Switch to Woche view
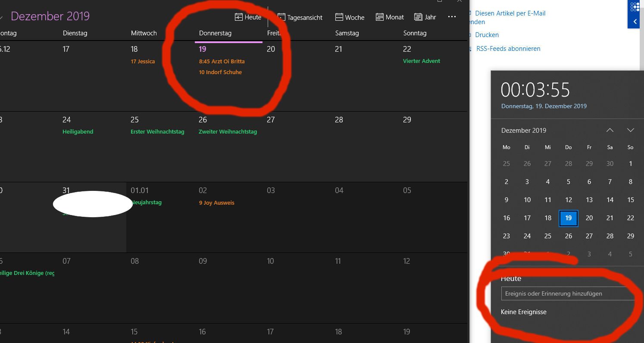644x343 pixels. (350, 17)
